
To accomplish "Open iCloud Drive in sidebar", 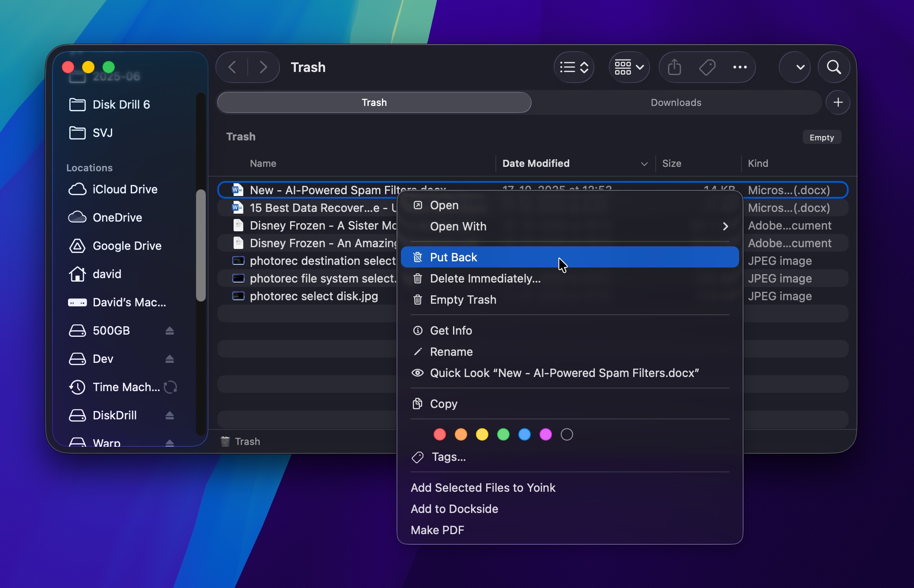I will [125, 189].
